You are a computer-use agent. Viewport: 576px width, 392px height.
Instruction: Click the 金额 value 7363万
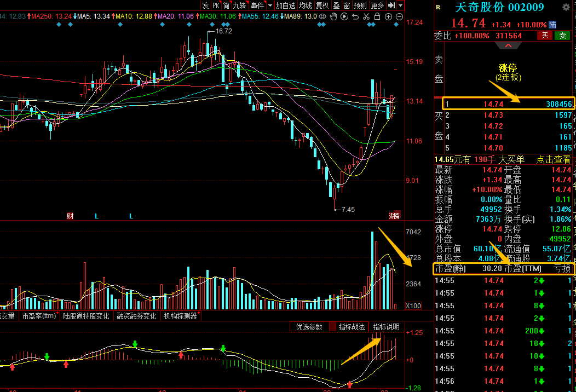coord(488,220)
